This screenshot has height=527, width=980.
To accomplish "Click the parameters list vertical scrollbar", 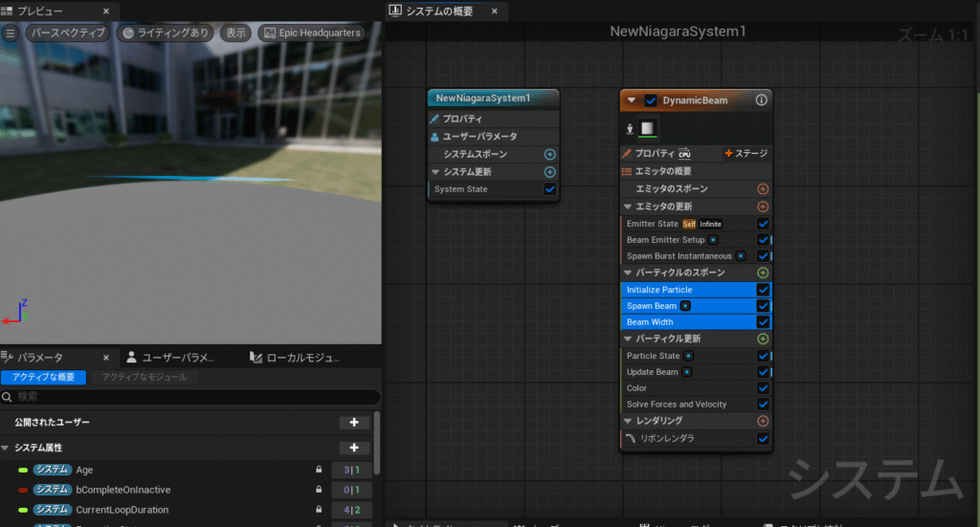I will [x=377, y=442].
